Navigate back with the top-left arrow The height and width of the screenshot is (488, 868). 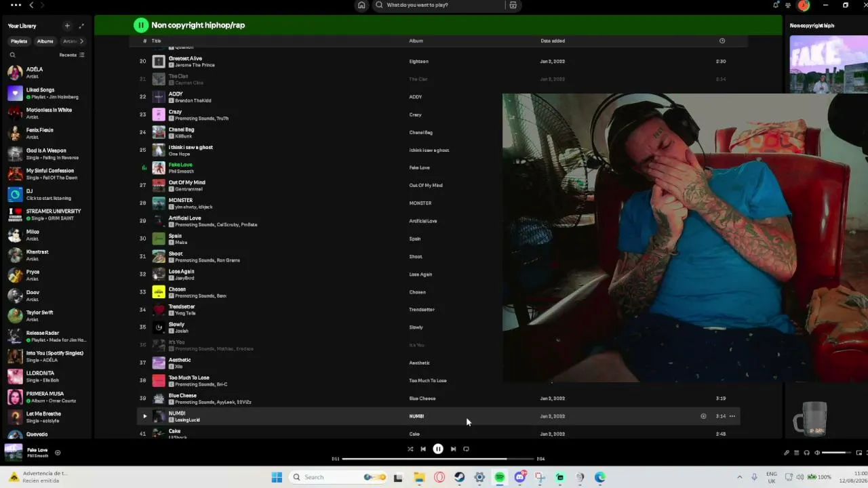(x=31, y=5)
